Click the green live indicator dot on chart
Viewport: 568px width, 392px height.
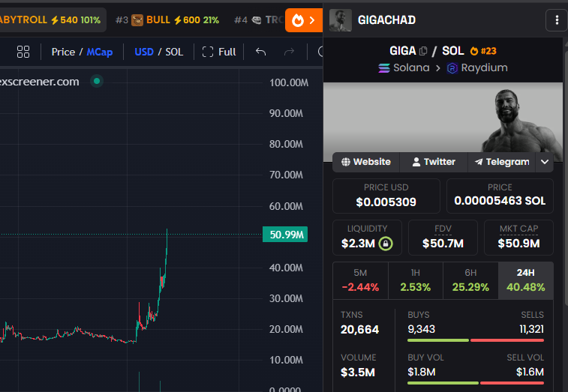point(97,81)
